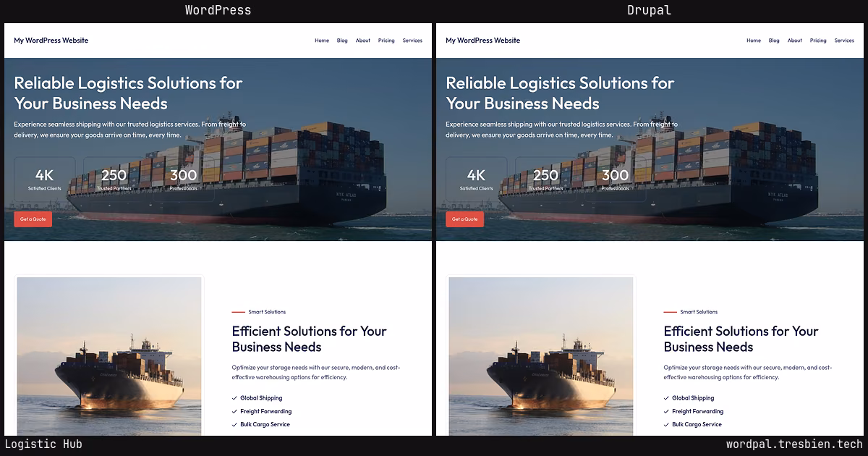Open Pricing in the WordPress pane menu

(x=386, y=41)
